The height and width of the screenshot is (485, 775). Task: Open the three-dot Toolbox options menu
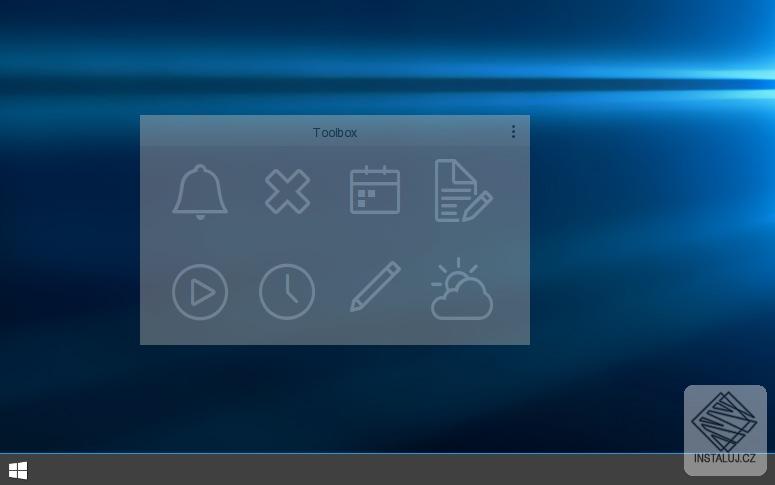[514, 132]
